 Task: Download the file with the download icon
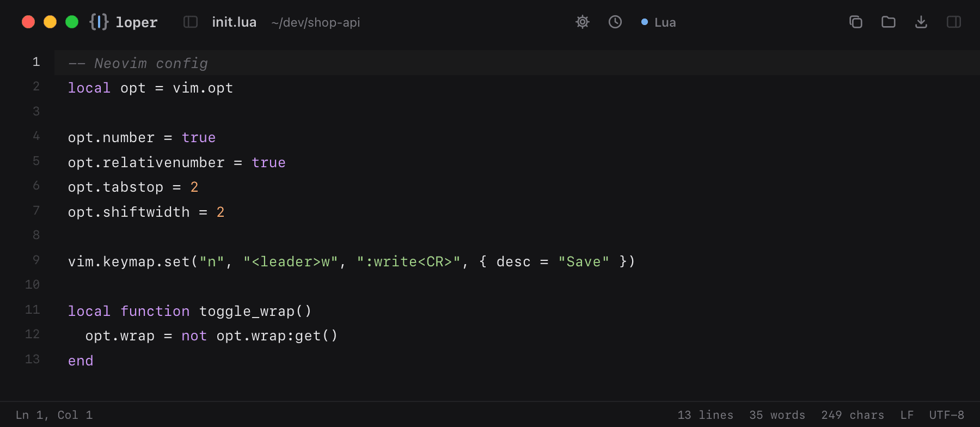[921, 22]
